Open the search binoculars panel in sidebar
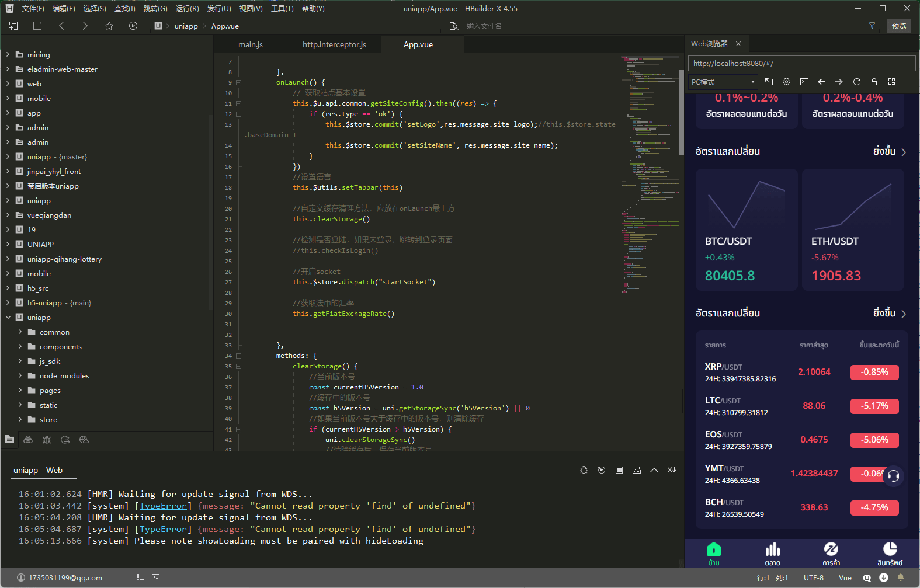Viewport: 920px width, 588px height. 28,440
